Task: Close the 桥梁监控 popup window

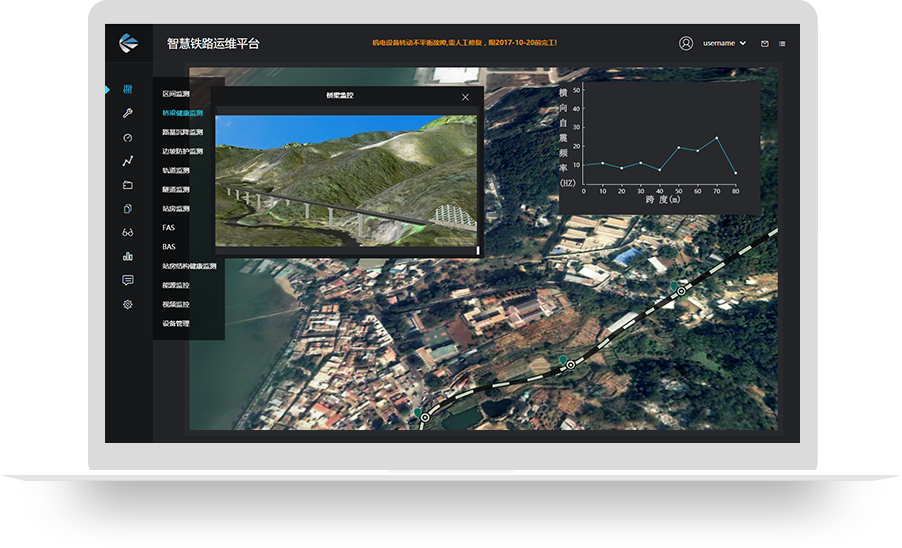Action: click(465, 97)
